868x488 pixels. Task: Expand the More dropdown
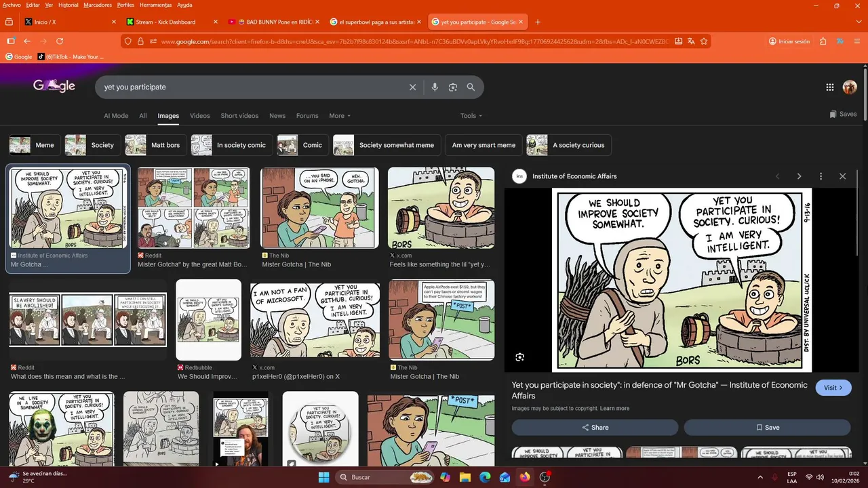point(340,116)
